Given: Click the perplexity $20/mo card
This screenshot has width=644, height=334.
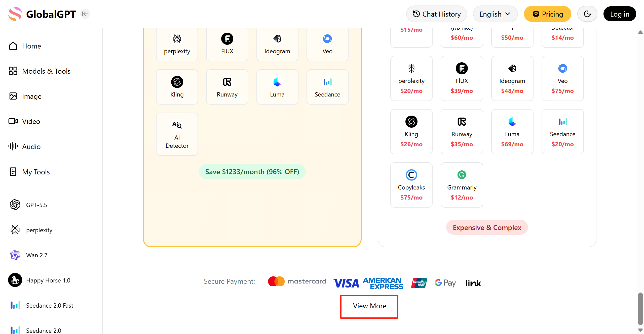Looking at the screenshot, I should 411,78.
